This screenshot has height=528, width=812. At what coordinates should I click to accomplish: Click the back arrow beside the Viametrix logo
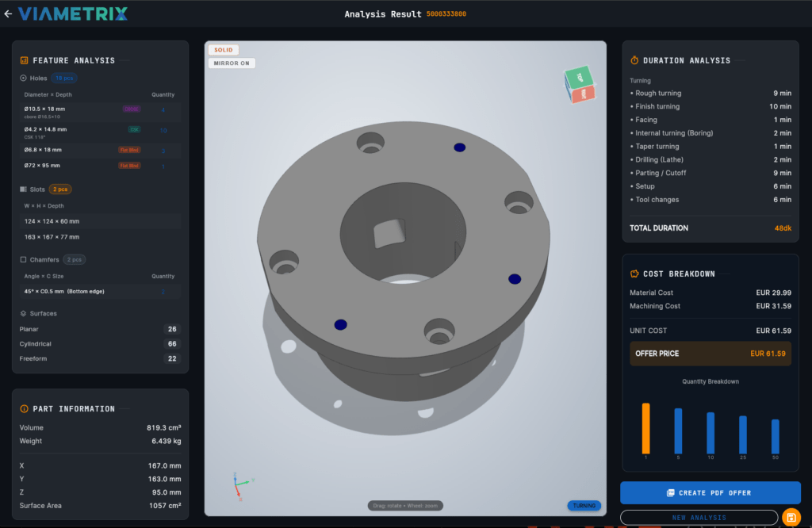click(x=8, y=13)
